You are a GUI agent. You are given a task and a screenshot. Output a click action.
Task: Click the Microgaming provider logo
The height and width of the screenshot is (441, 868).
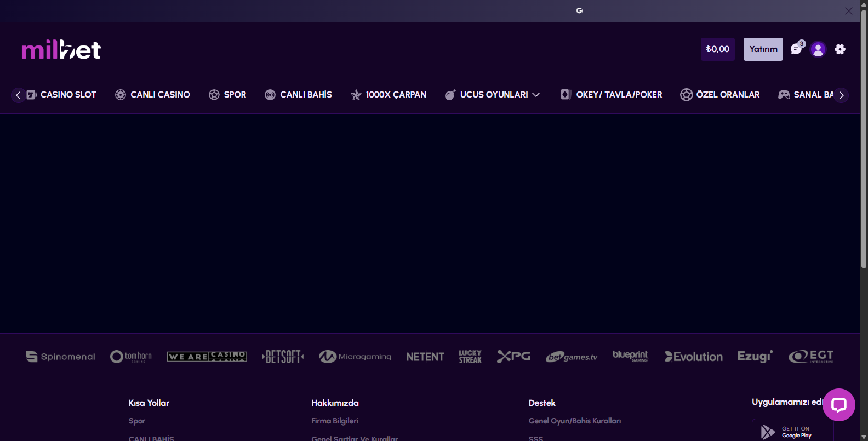coord(355,357)
